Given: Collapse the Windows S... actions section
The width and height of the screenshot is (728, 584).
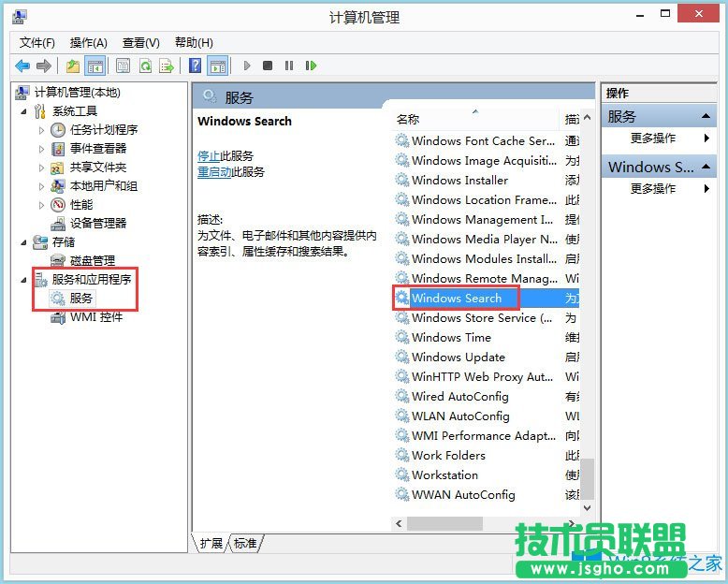Looking at the screenshot, I should click(706, 167).
